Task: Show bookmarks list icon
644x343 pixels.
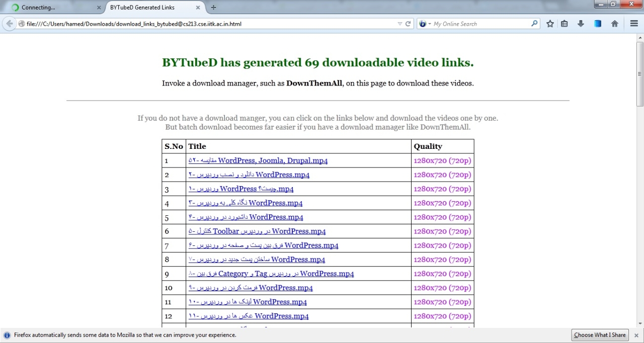Action: pyautogui.click(x=565, y=24)
